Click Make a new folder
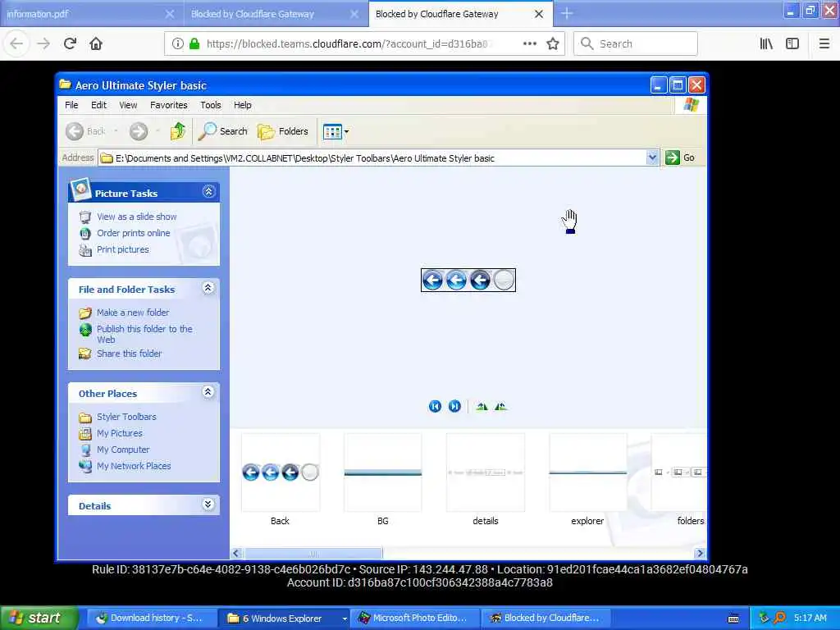Viewport: 840px width, 630px height. 133,313
